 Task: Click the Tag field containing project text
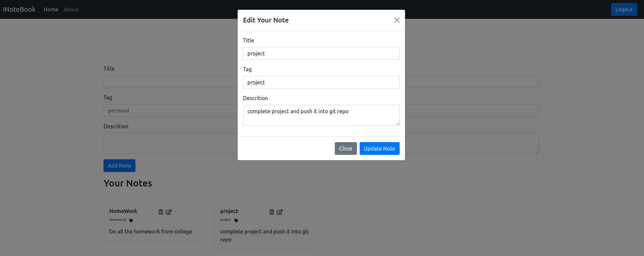pyautogui.click(x=321, y=82)
